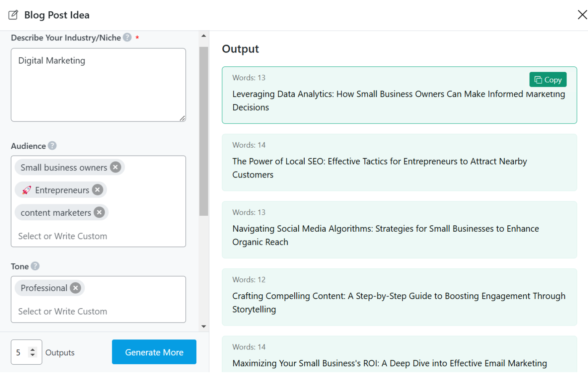Remove the content marketers audience tag
The height and width of the screenshot is (389, 588).
(x=99, y=212)
